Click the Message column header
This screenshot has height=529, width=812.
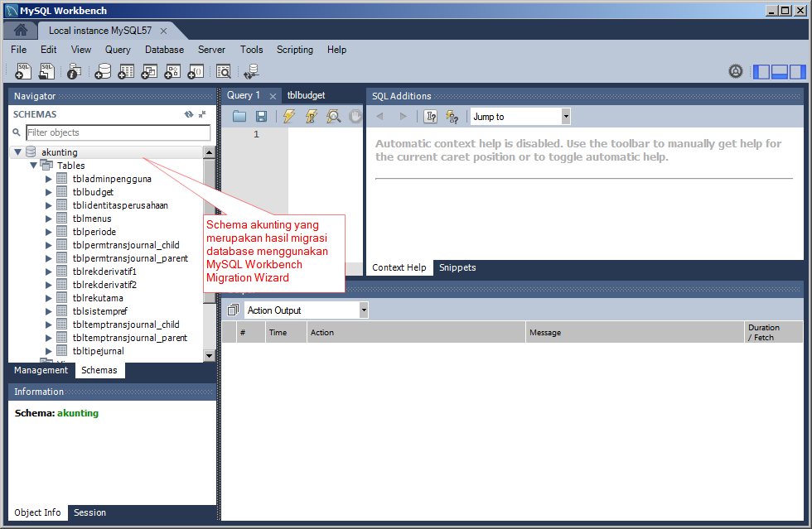pyautogui.click(x=635, y=332)
